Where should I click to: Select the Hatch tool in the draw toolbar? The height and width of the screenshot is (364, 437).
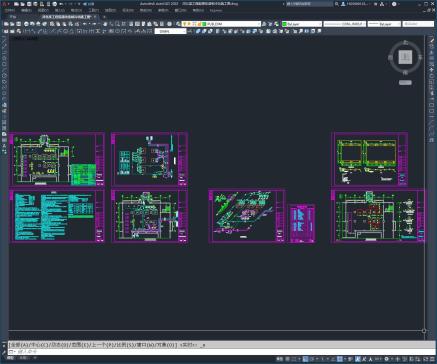5,122
